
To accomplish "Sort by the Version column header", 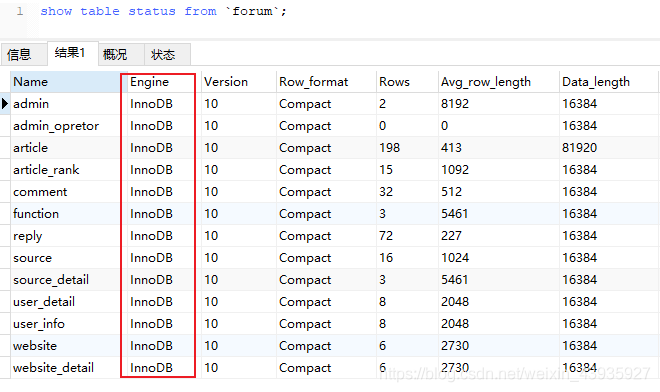I will [239, 82].
